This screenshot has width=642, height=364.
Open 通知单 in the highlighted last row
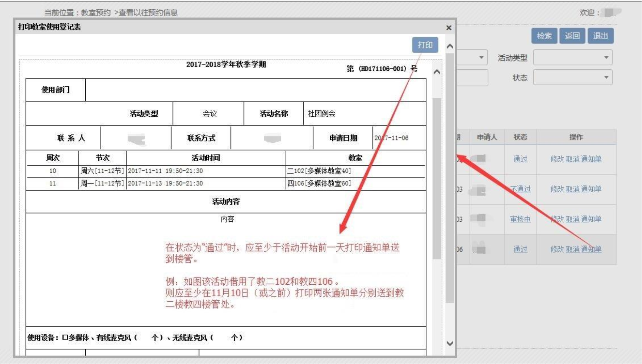tap(591, 249)
